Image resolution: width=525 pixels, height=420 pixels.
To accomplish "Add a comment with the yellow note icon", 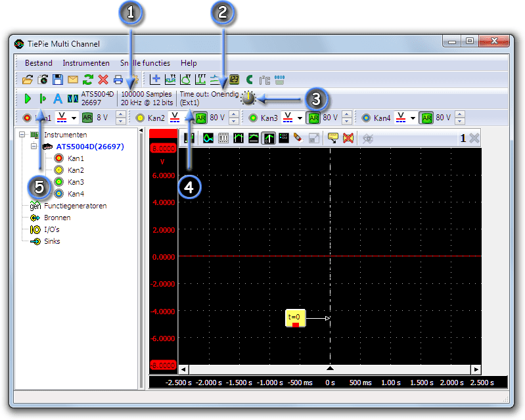I will pos(333,137).
